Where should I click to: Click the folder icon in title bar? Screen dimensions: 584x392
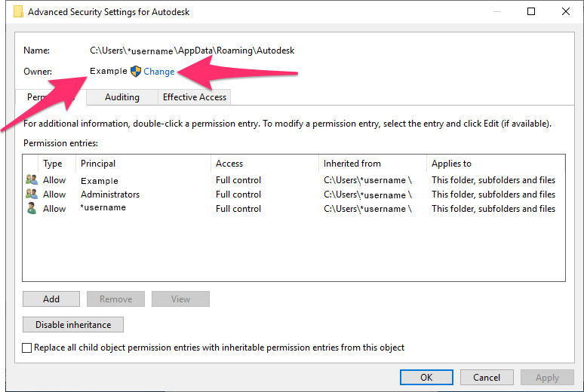click(11, 11)
